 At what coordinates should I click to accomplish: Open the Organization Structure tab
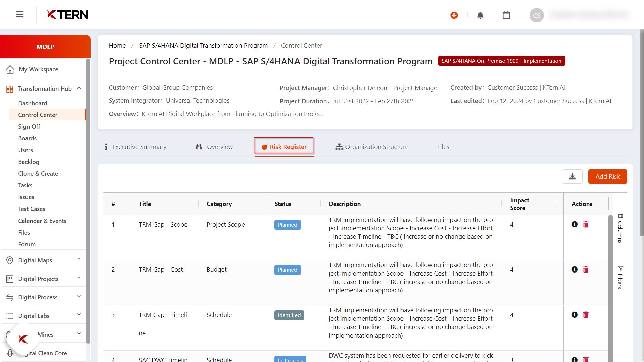(372, 147)
